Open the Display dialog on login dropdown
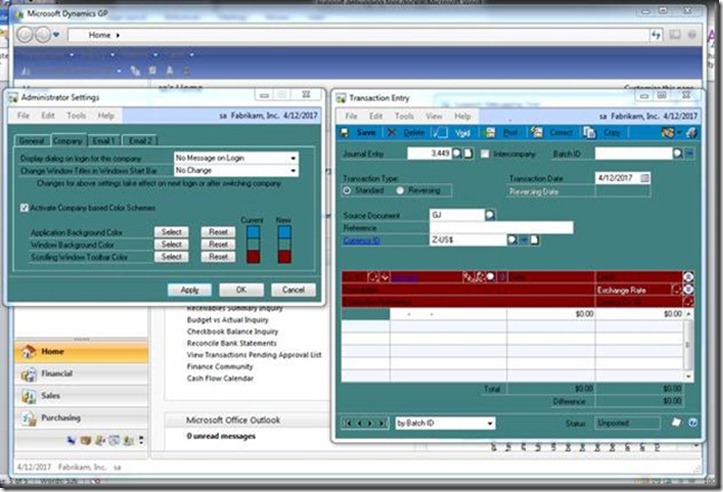This screenshot has width=723, height=492. pos(293,158)
